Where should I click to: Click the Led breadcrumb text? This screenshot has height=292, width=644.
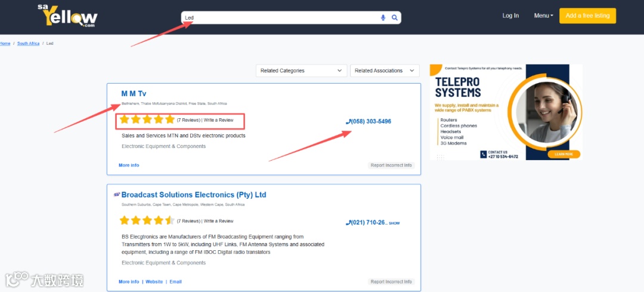coord(49,43)
